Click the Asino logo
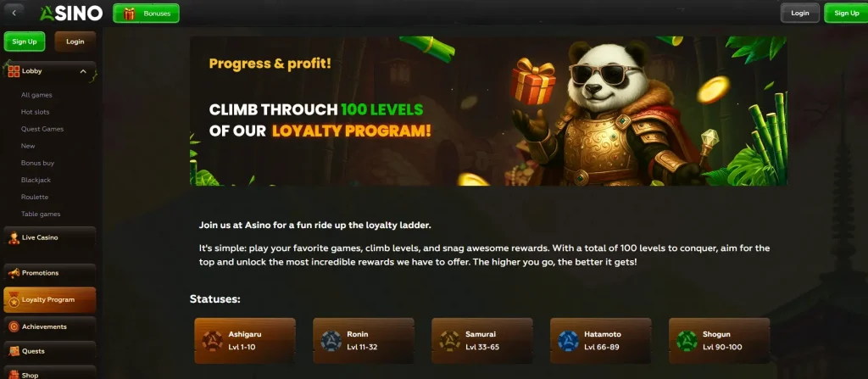 click(x=71, y=14)
